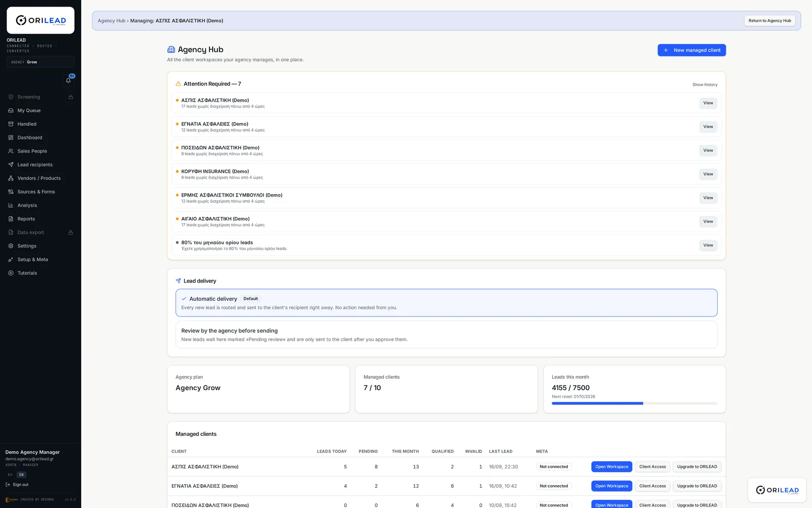Open Workspace for ΑΣΠΙΣ ΑΣΦΑΛΙΣΤΙΚΗ row

[x=612, y=467]
